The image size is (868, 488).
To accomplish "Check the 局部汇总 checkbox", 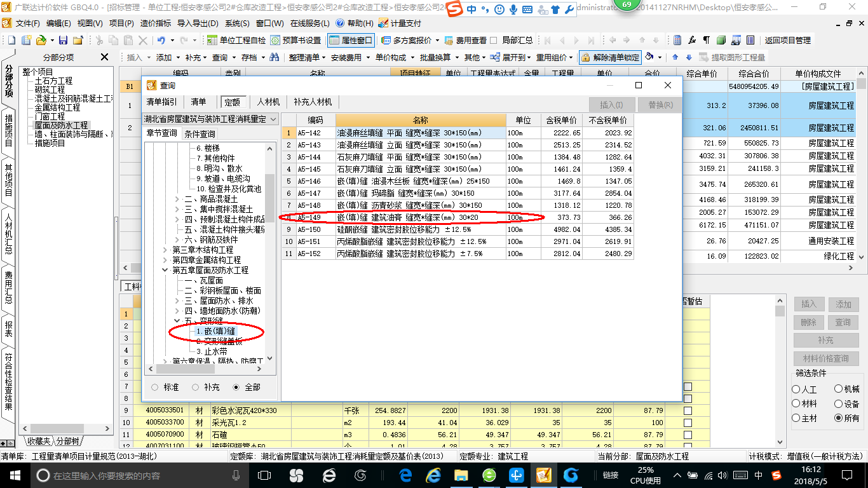I will coord(494,40).
